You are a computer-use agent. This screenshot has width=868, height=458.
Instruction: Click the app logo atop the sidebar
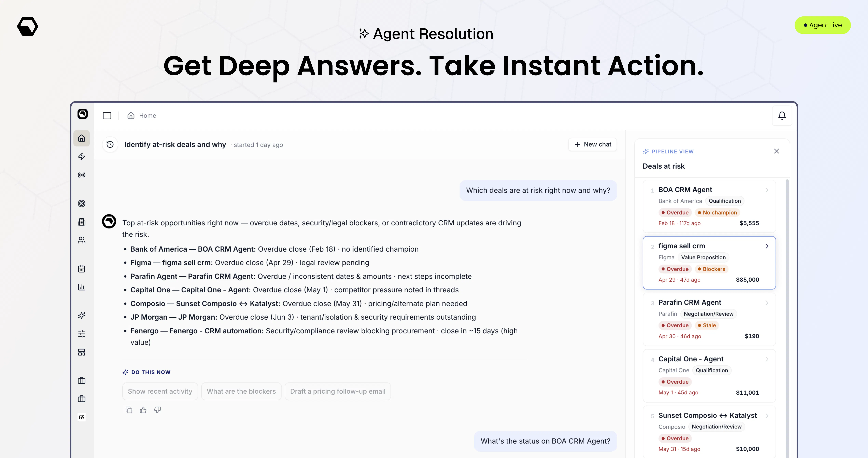point(83,114)
